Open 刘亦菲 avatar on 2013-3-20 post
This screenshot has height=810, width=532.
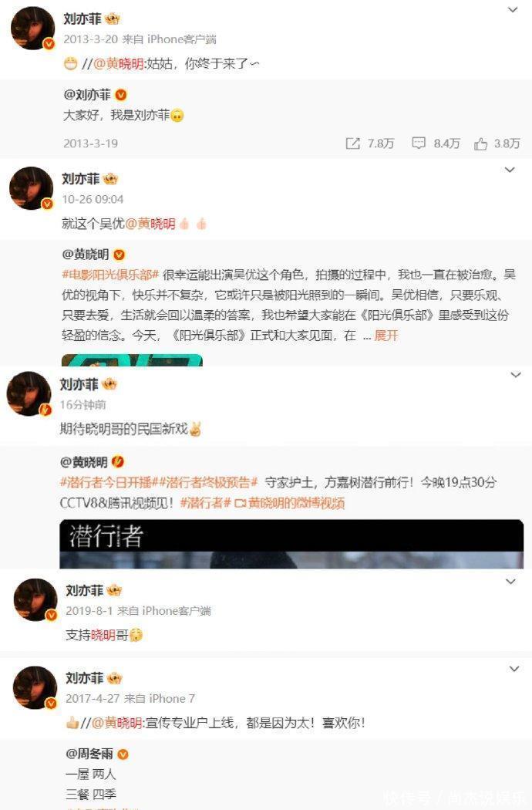coord(33,29)
